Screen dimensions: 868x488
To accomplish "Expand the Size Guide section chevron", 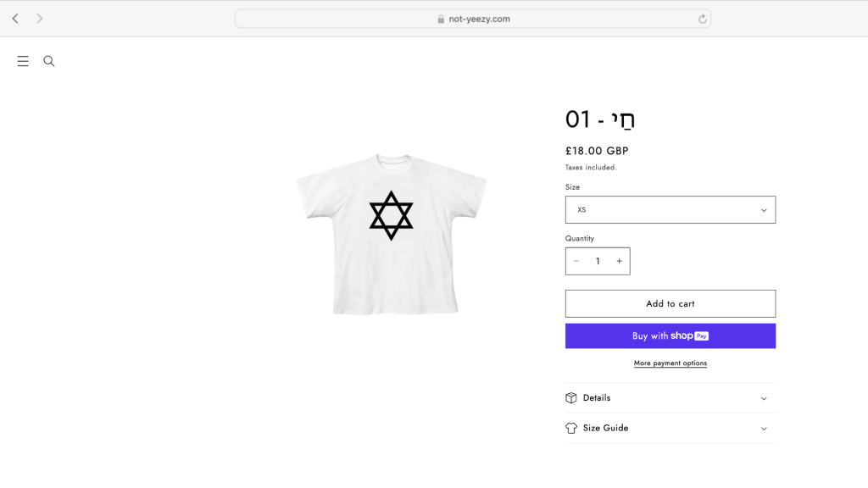I will point(764,429).
